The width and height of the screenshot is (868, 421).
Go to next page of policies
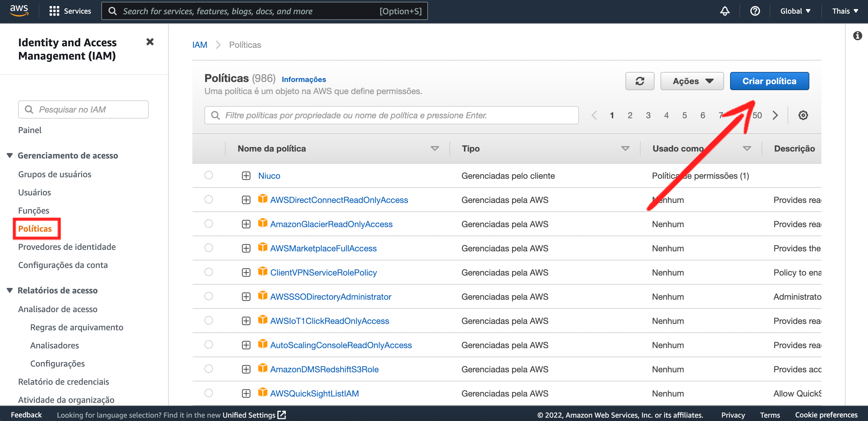[775, 115]
